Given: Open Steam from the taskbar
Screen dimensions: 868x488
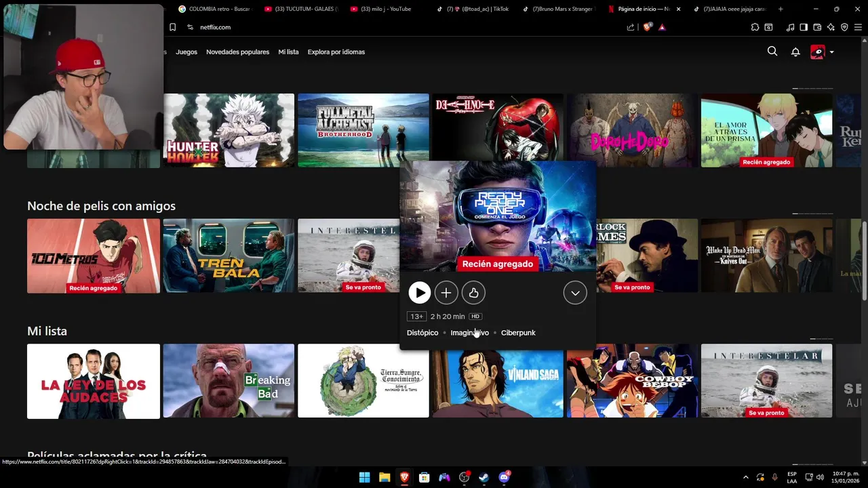Looking at the screenshot, I should point(484,477).
